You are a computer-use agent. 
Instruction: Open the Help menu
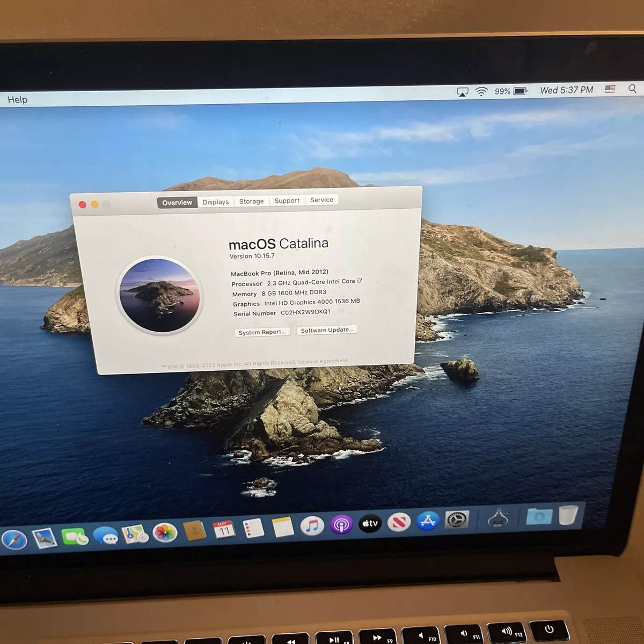pos(17,100)
